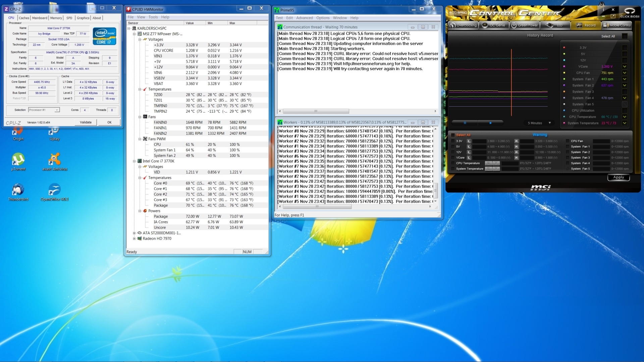Launch µTorrent from the desktop
This screenshot has width=644, height=362.
[x=18, y=162]
